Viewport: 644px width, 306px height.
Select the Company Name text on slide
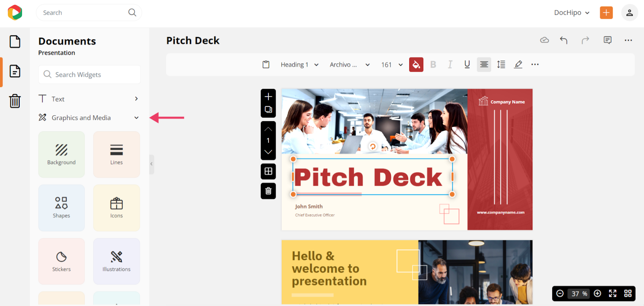(x=508, y=102)
